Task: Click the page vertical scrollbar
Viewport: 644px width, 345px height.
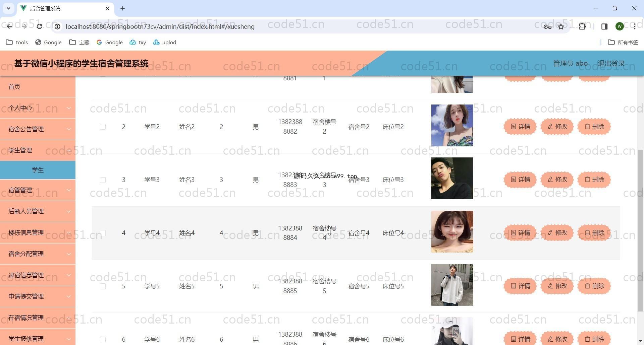Action: point(640,230)
